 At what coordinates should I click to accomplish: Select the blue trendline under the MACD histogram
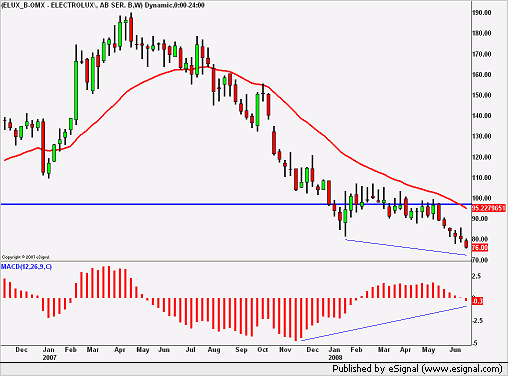[383, 323]
